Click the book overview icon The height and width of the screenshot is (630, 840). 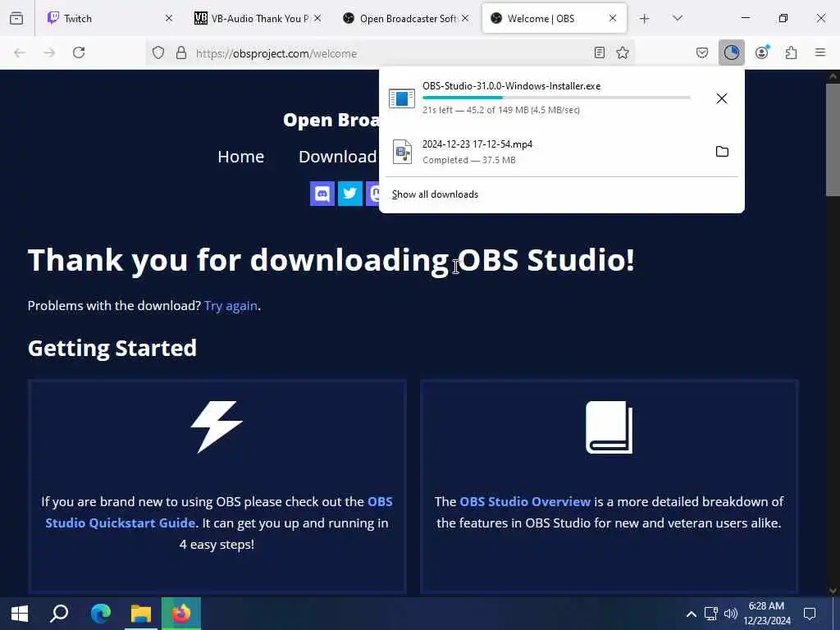(x=609, y=427)
